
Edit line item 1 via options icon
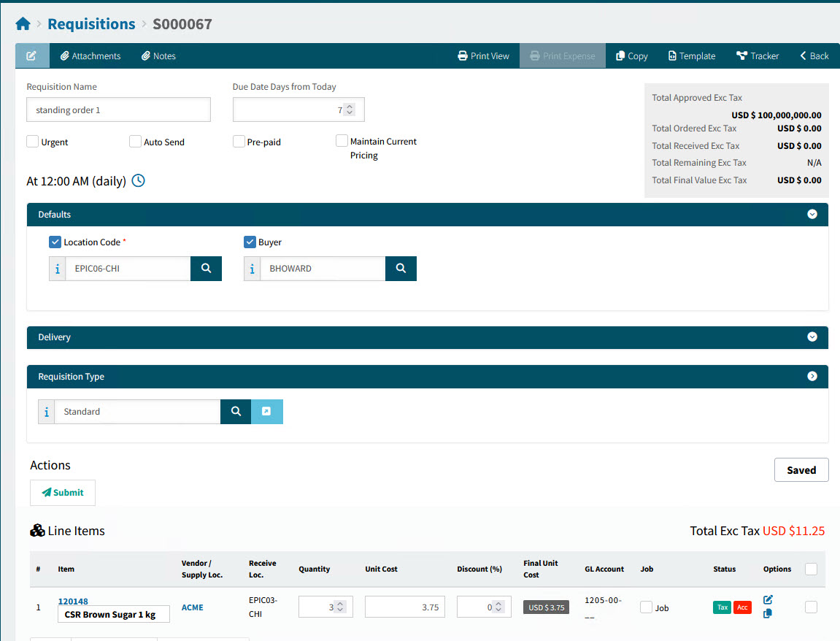[x=768, y=599]
